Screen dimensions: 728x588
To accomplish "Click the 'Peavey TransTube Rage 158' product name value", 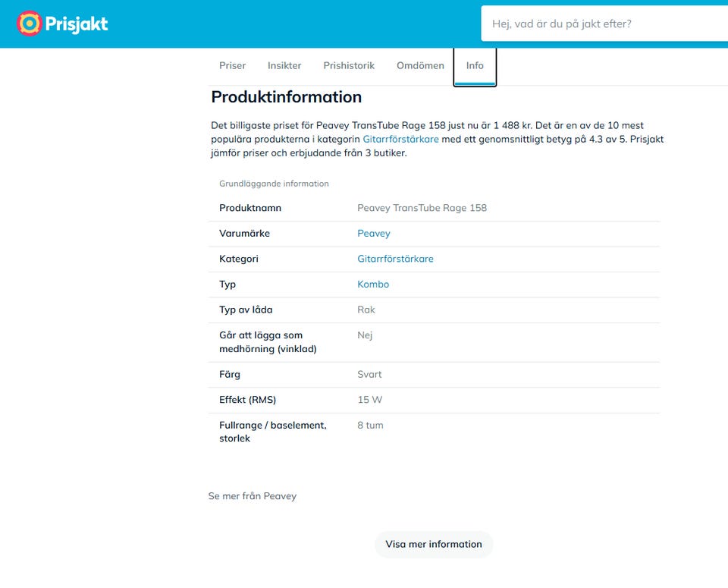I will [x=422, y=208].
